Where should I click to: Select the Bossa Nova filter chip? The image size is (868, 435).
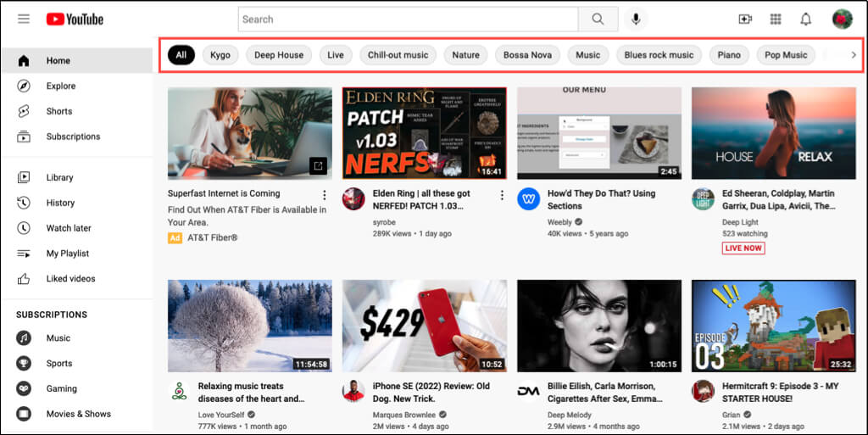(527, 55)
